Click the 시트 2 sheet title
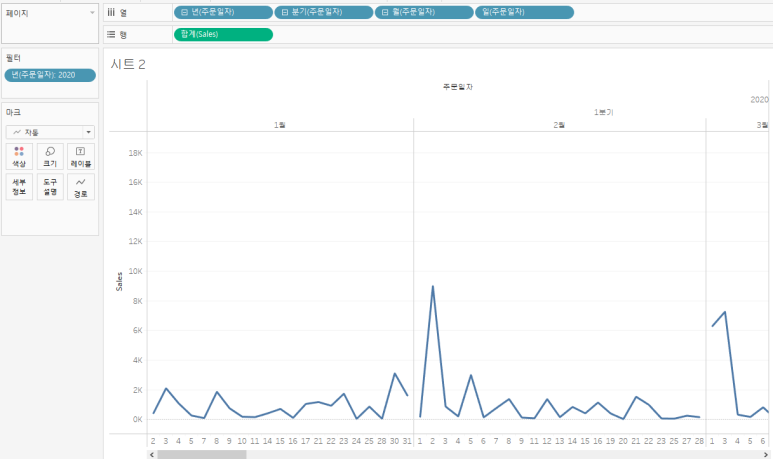 point(128,64)
